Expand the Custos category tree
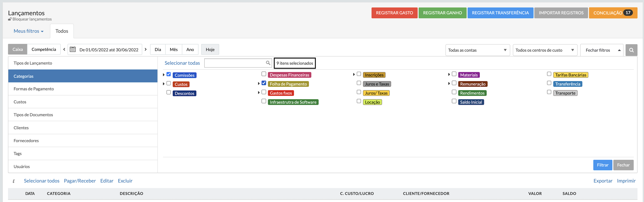This screenshot has width=644, height=202. [164, 84]
